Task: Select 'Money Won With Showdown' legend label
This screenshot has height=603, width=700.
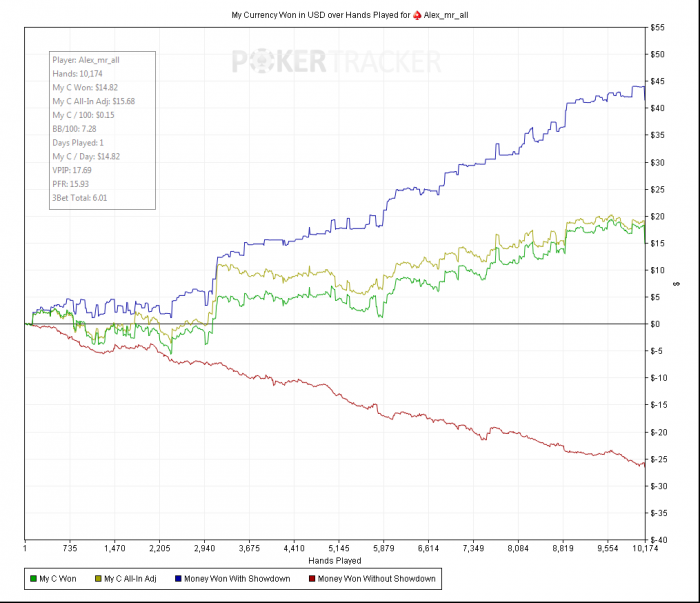Action: point(237,579)
